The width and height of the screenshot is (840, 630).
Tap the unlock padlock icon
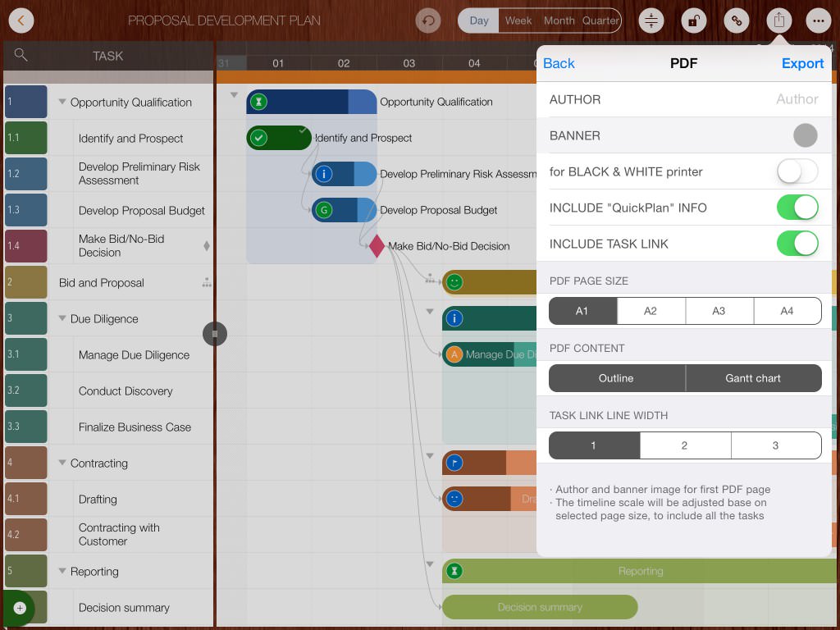tap(693, 21)
